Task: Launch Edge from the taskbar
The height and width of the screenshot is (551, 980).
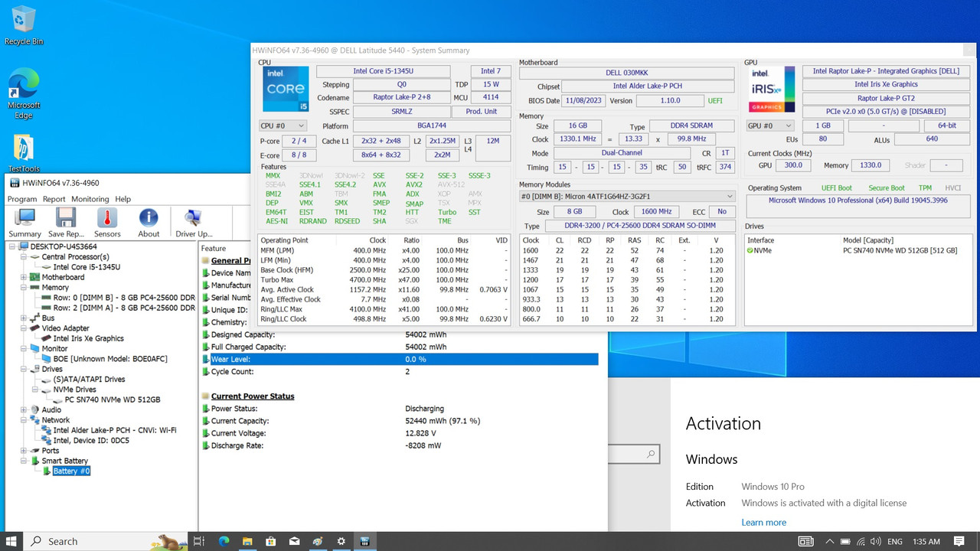Action: (224, 541)
